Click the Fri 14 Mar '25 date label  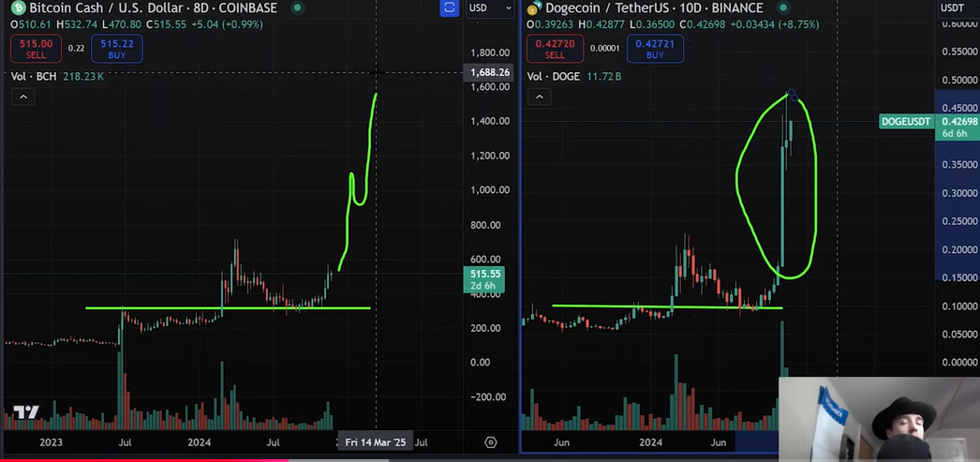(x=375, y=442)
